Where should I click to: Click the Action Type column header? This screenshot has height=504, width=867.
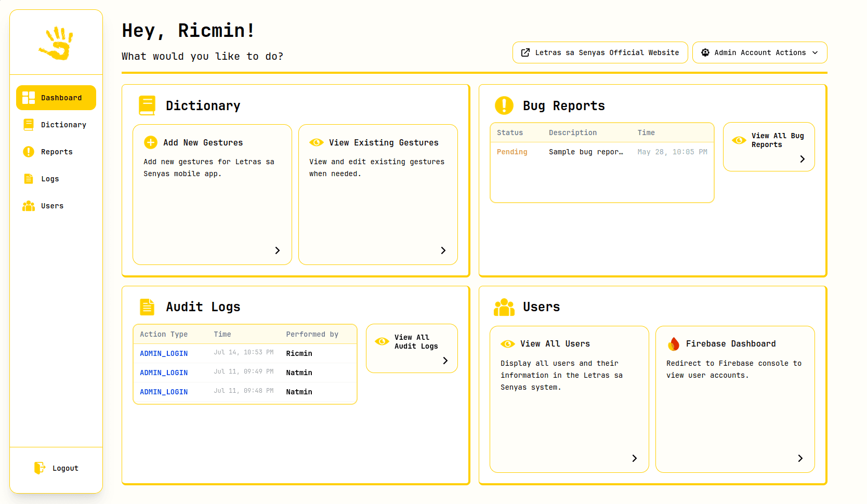click(x=164, y=334)
